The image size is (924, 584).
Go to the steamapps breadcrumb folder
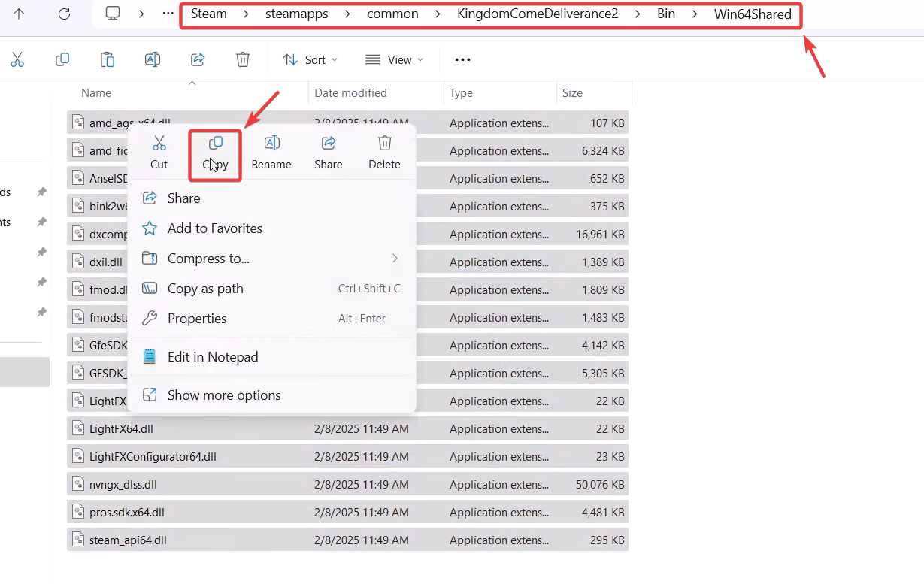(x=296, y=14)
